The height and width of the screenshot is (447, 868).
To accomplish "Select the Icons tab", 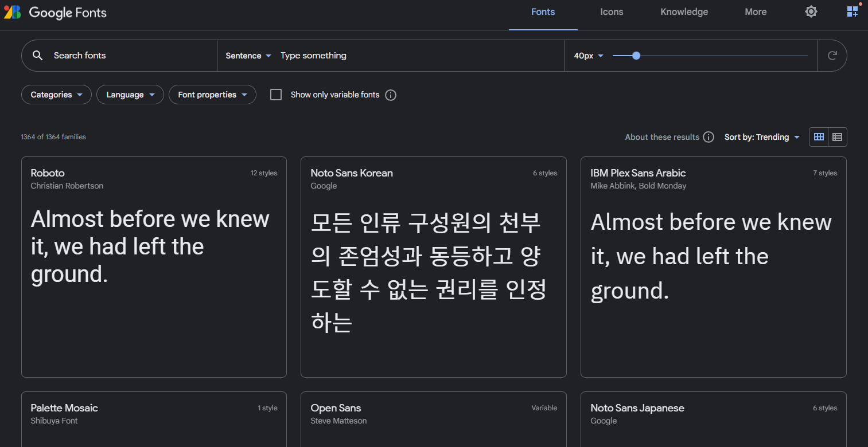I will (612, 12).
